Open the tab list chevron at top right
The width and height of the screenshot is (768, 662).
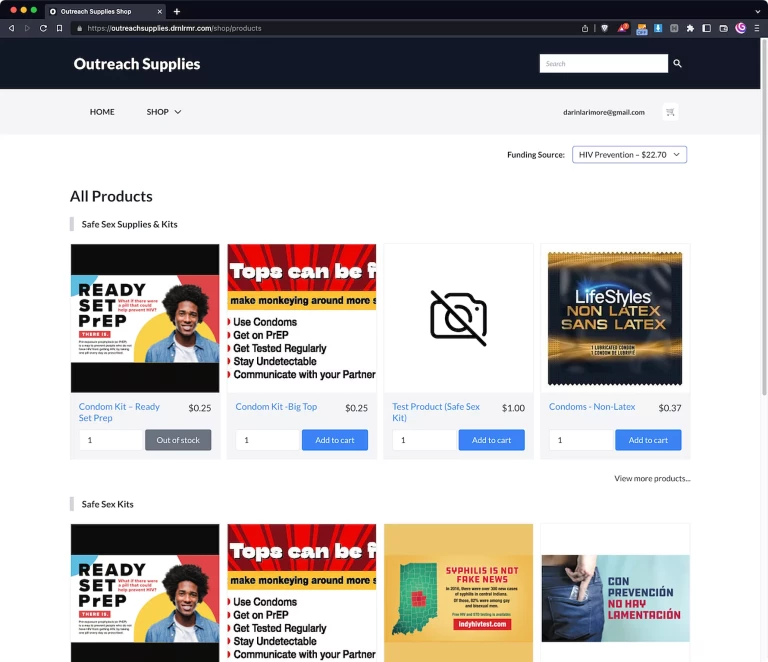pos(755,11)
